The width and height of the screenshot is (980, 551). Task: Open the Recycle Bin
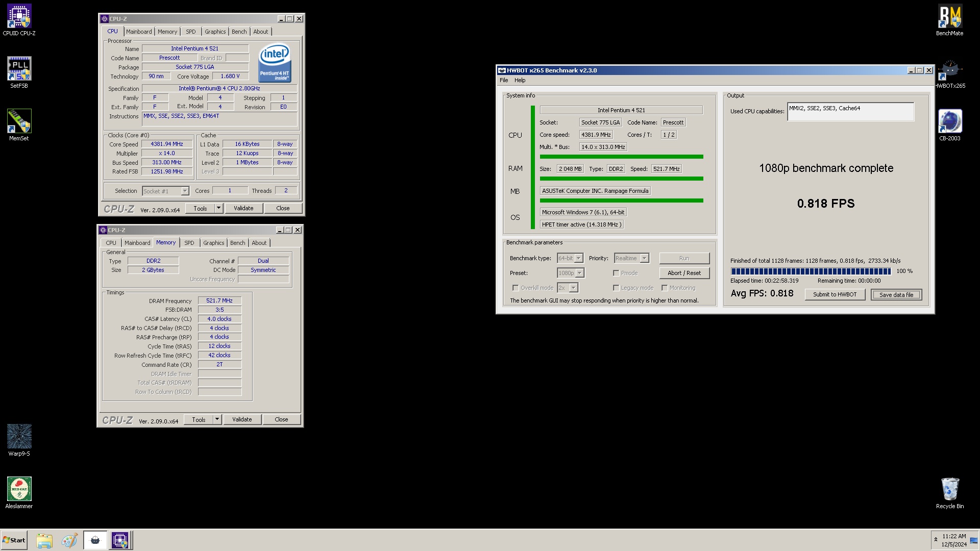tap(950, 493)
